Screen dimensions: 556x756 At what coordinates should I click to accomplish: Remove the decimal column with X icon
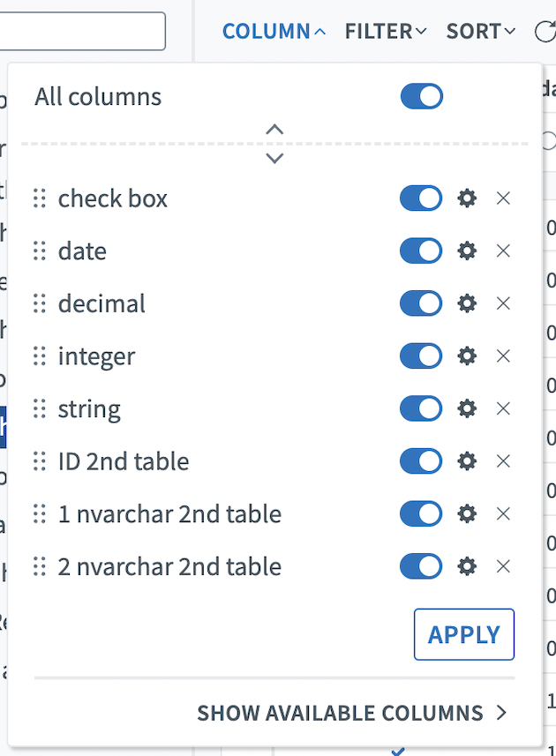tap(503, 303)
